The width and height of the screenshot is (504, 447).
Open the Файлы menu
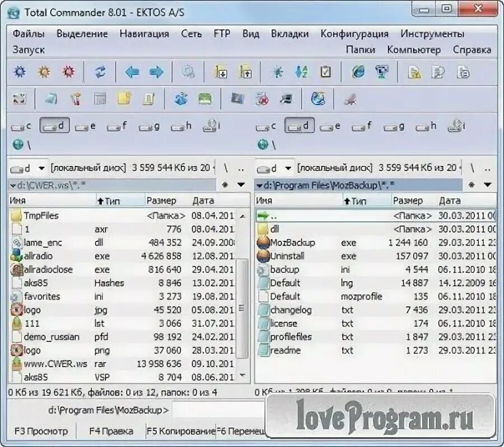pyautogui.click(x=29, y=34)
